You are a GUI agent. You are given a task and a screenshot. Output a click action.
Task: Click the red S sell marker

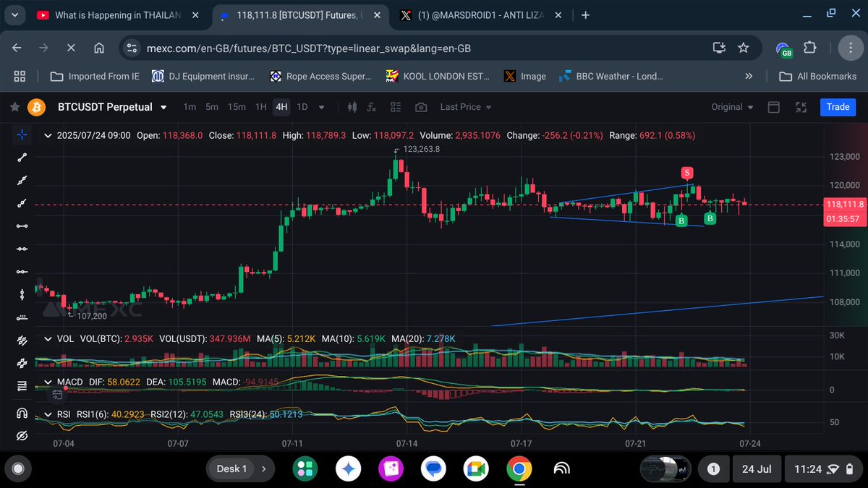coord(687,173)
